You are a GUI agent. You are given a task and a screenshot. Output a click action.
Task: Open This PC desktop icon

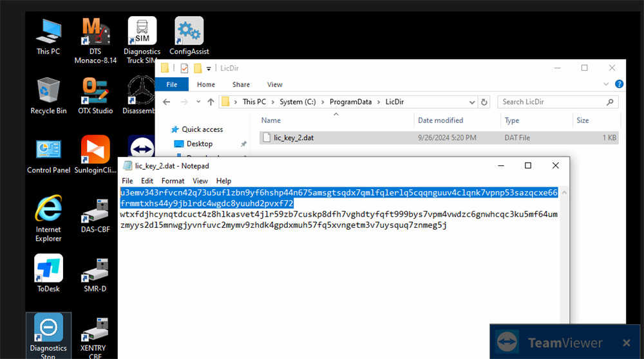[48, 37]
